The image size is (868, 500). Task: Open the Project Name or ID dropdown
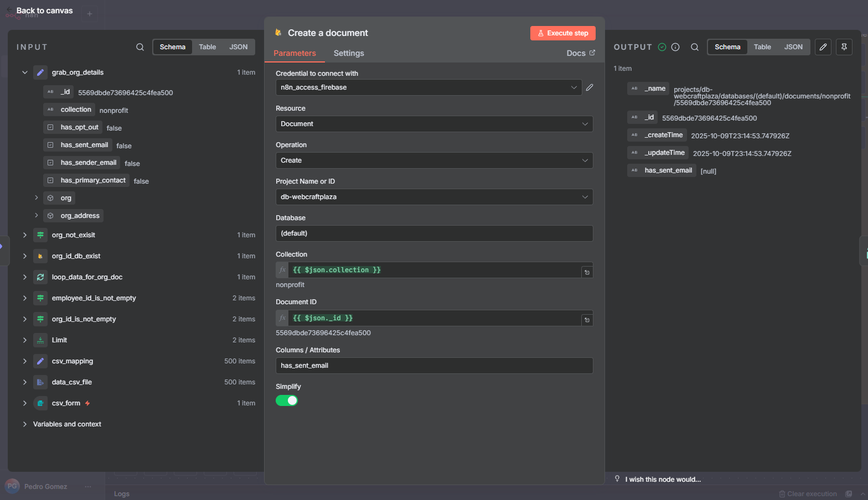tap(434, 197)
